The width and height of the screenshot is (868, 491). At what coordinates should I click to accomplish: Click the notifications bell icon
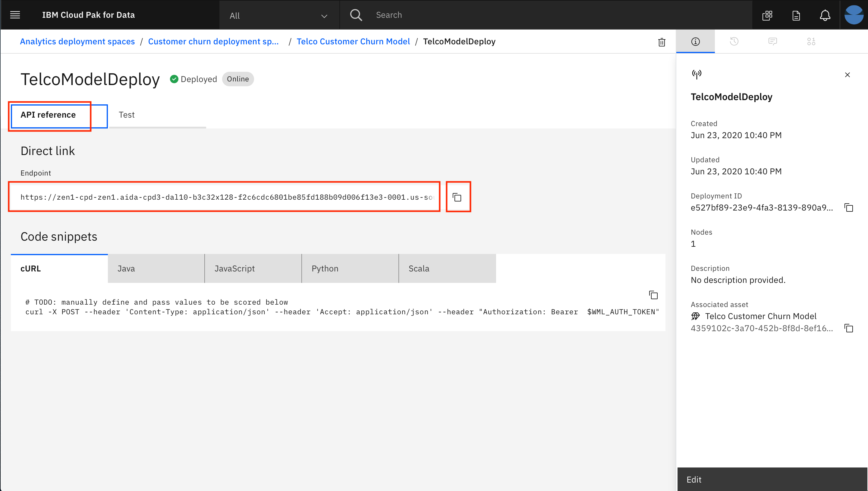[x=825, y=15]
